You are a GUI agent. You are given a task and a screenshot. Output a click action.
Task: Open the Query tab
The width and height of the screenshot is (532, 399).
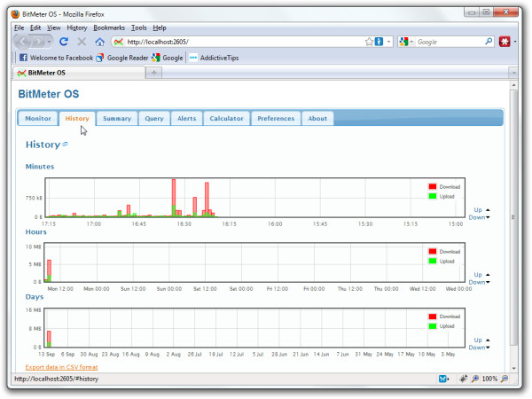(154, 119)
